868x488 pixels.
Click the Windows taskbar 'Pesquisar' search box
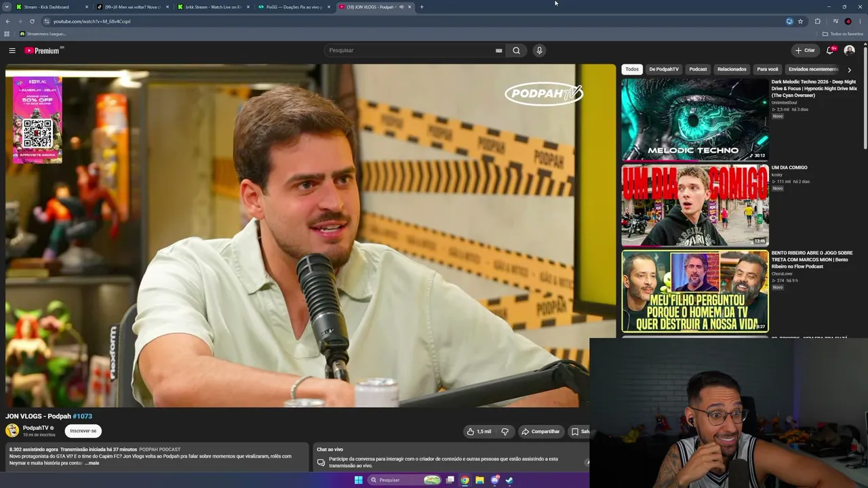point(405,480)
